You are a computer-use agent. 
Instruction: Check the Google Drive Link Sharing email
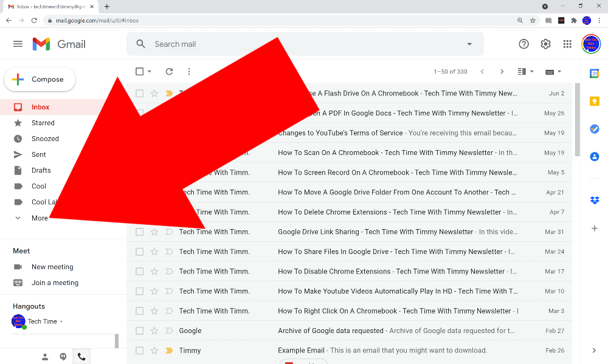(x=140, y=232)
